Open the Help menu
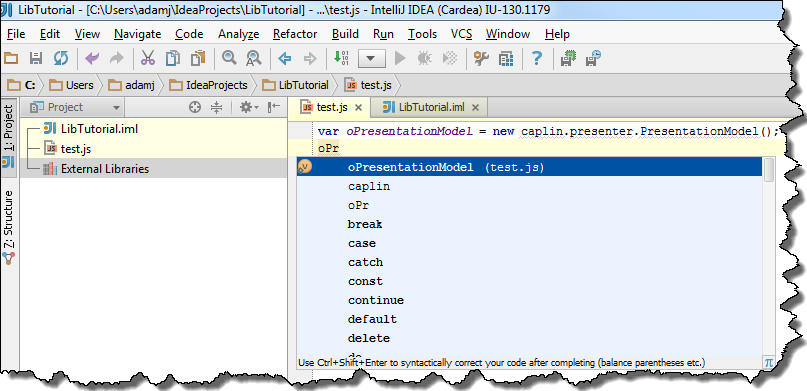The width and height of the screenshot is (807, 391). click(x=557, y=34)
